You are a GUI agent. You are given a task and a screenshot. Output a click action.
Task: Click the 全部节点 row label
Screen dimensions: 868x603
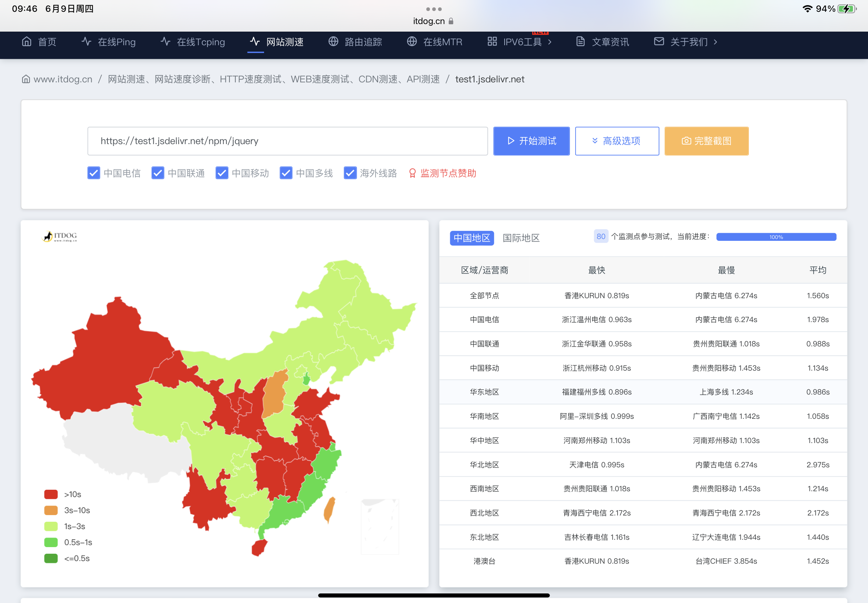pos(484,296)
